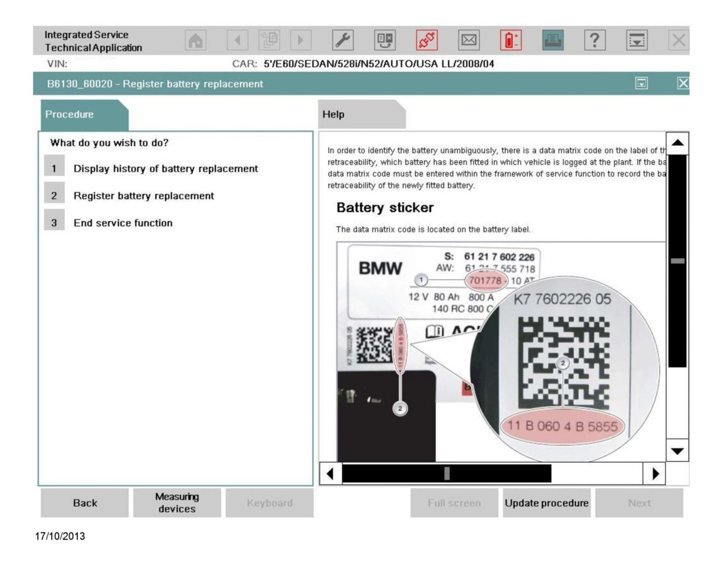Click the title "B6130_60020 - Register battery replacement"
728x563 pixels.
tap(155, 84)
